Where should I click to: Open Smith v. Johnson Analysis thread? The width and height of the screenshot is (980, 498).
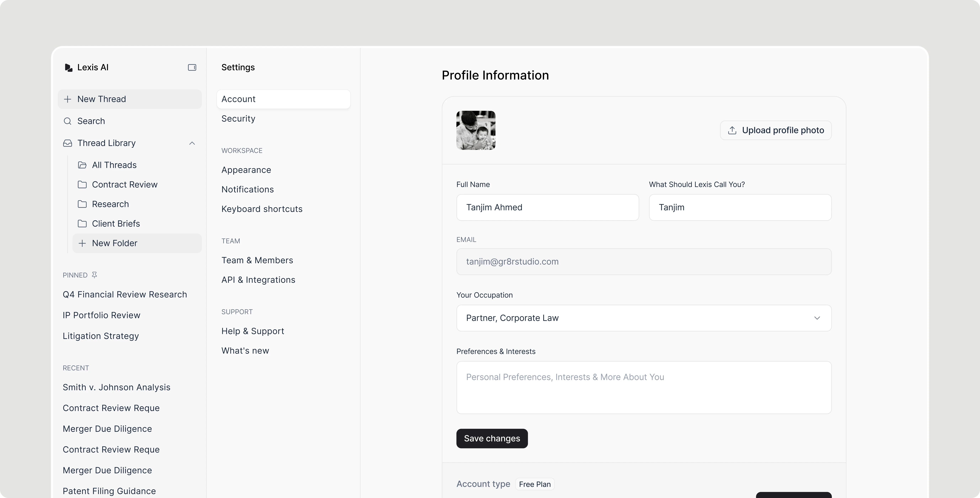116,387
